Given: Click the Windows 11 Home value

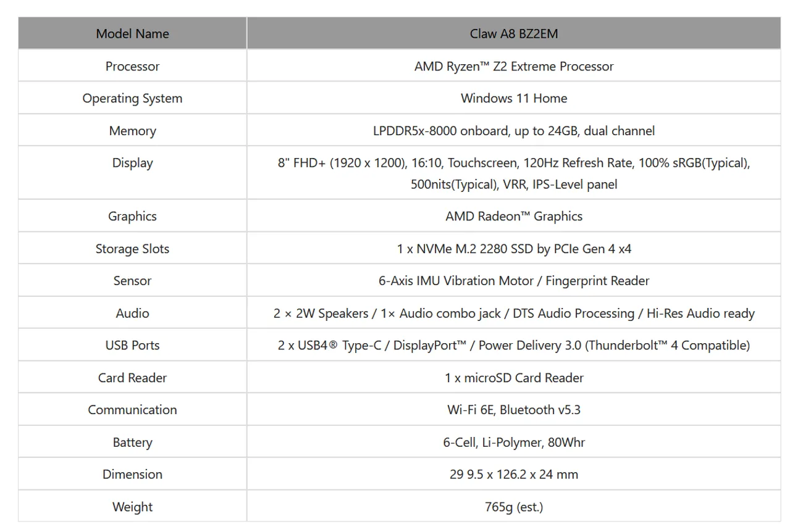Looking at the screenshot, I should point(513,98).
